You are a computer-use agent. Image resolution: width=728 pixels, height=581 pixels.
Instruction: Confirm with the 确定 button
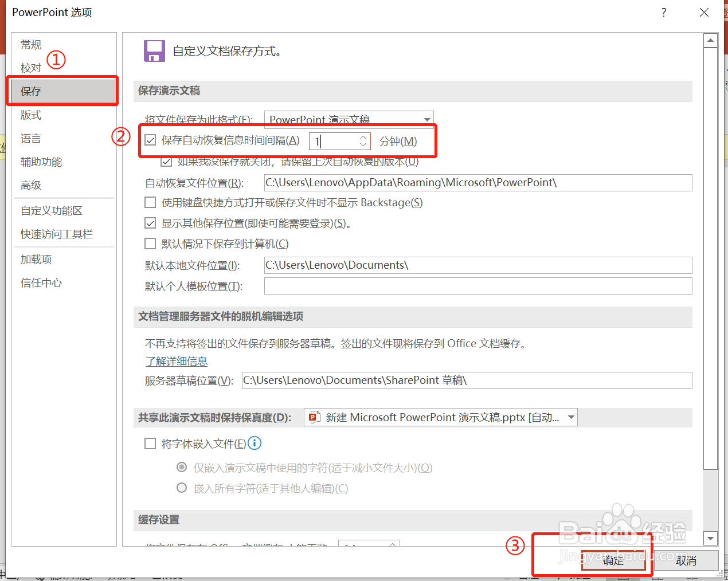[613, 560]
